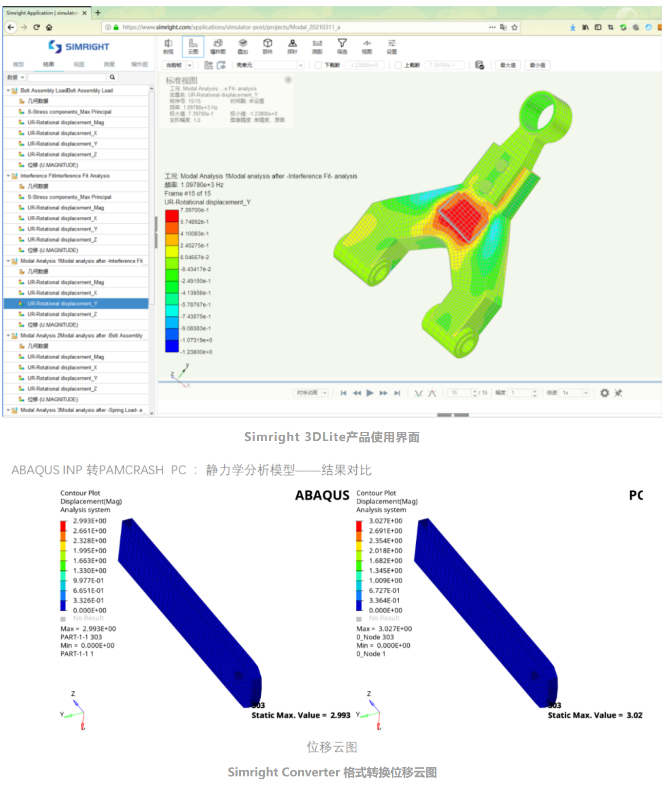
Task: Enable the 下截断 lower cutoff checkbox
Action: pos(318,65)
